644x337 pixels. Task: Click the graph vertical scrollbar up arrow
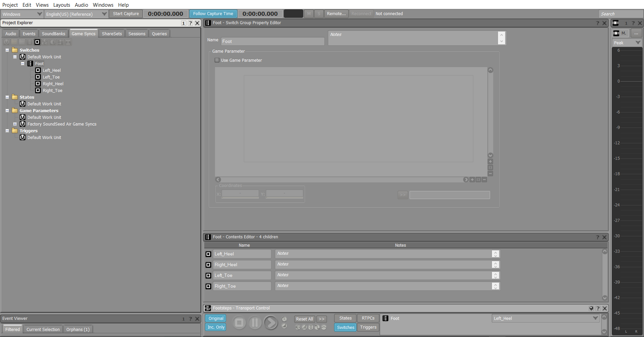tap(490, 70)
